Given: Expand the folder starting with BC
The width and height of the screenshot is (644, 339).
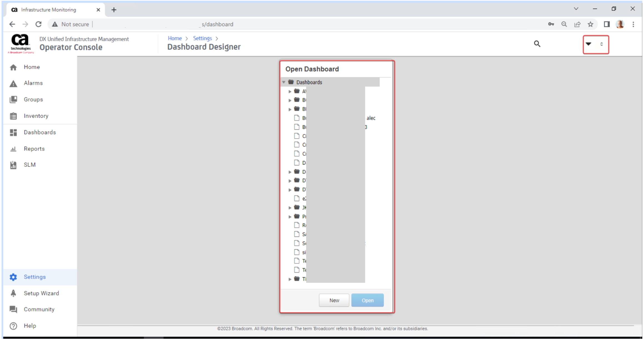Looking at the screenshot, I should click(290, 100).
